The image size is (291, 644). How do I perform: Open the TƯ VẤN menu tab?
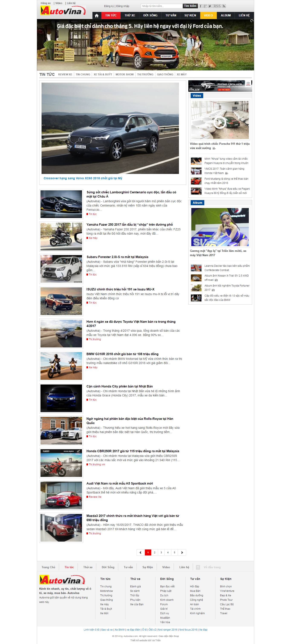[x=171, y=16]
